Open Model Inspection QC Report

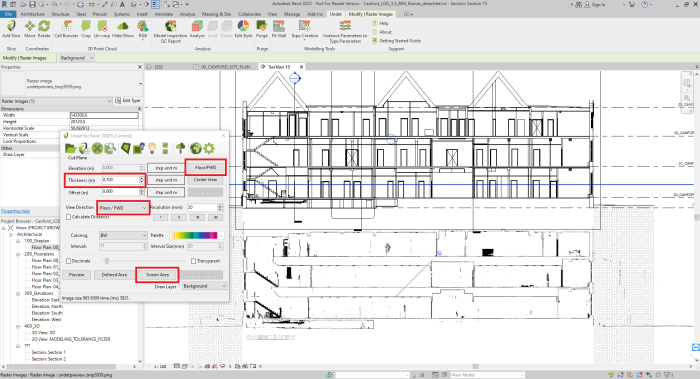point(171,32)
